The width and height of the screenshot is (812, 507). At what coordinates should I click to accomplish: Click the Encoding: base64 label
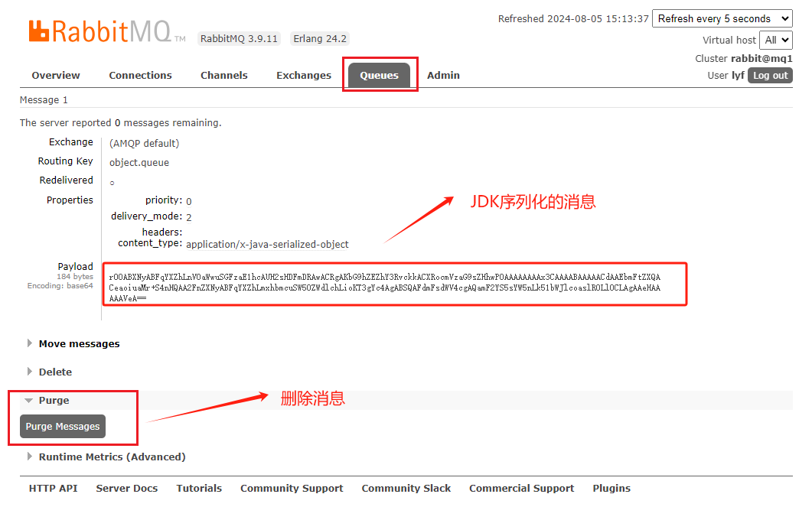coord(60,285)
